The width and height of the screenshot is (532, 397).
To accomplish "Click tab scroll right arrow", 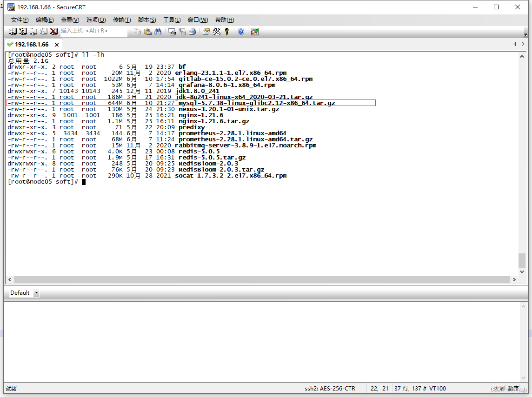I will coord(523,44).
